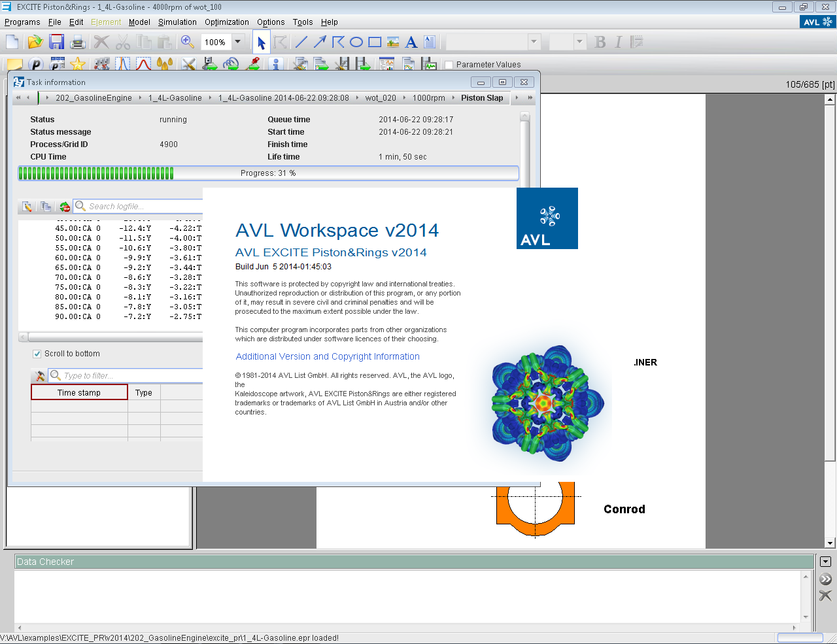Toggle italic 'I' formatting

coord(618,42)
